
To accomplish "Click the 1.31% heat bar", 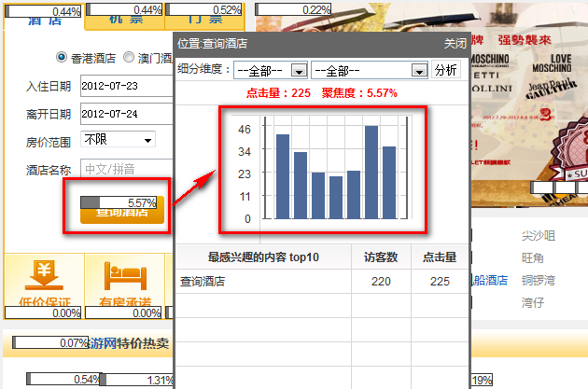I will pyautogui.click(x=137, y=380).
